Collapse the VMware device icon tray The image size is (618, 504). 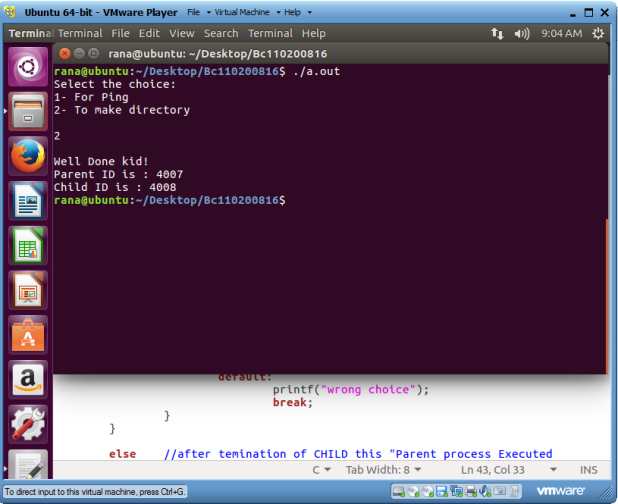(x=514, y=491)
